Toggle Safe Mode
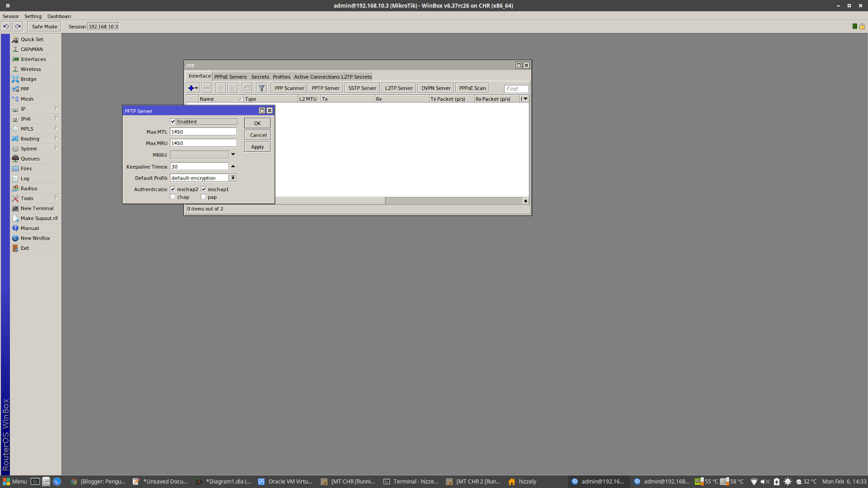This screenshot has width=868, height=488. [44, 27]
